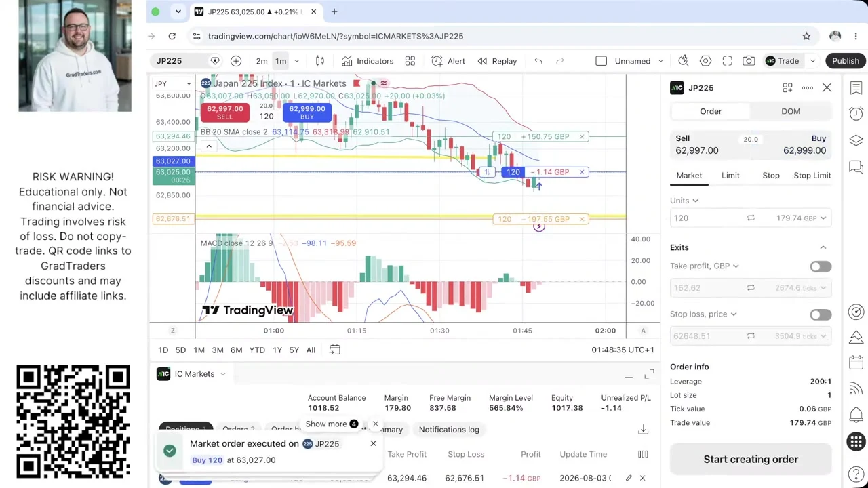
Task: Edit the open position with pencil icon
Action: 629,478
